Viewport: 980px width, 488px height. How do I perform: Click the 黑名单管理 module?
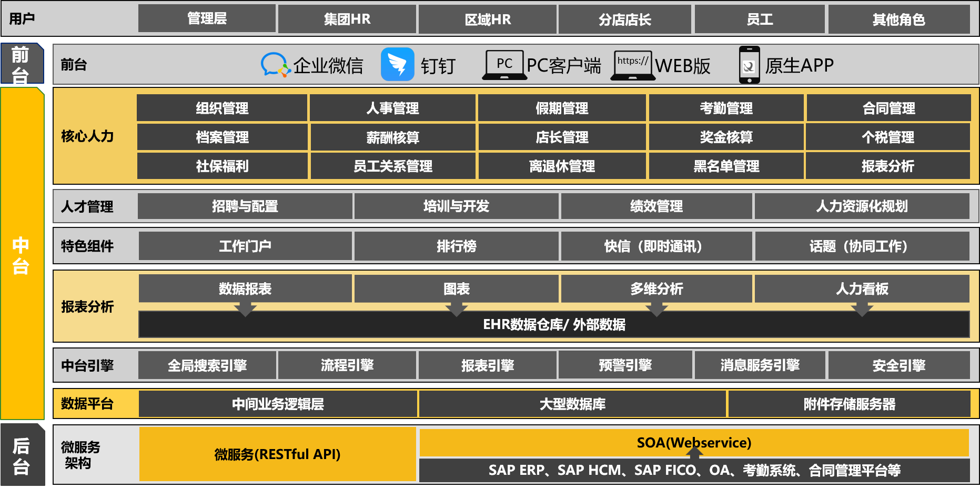pyautogui.click(x=726, y=166)
